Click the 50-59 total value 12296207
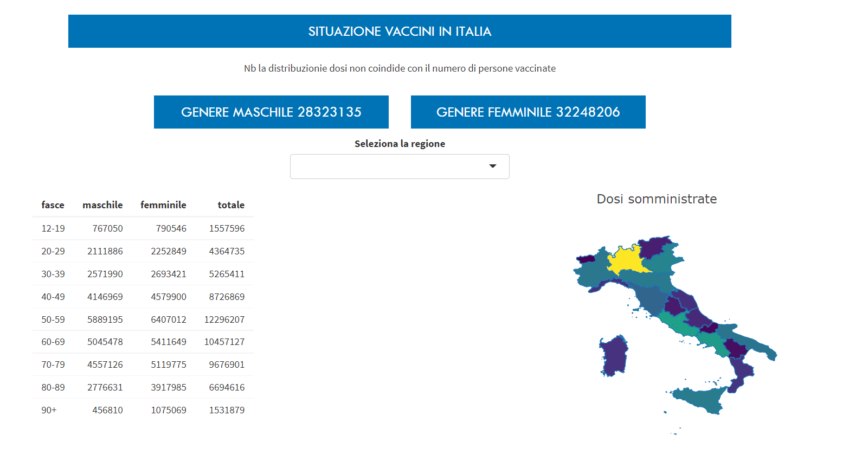Viewport: 868px width, 454px height. coord(224,319)
